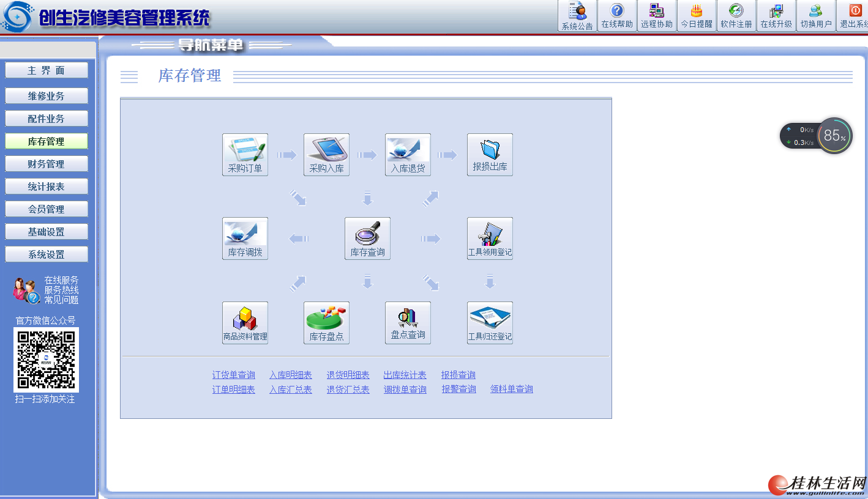Click the official WeChat QR code image

pyautogui.click(x=47, y=360)
